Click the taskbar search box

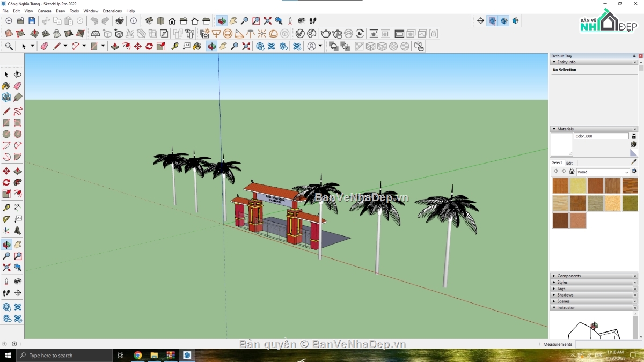click(x=64, y=355)
